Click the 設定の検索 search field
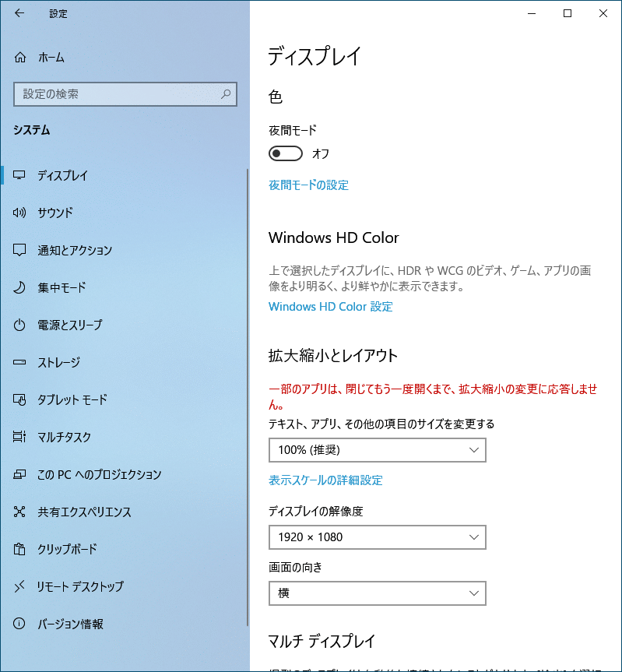This screenshot has width=622, height=672. coord(125,94)
